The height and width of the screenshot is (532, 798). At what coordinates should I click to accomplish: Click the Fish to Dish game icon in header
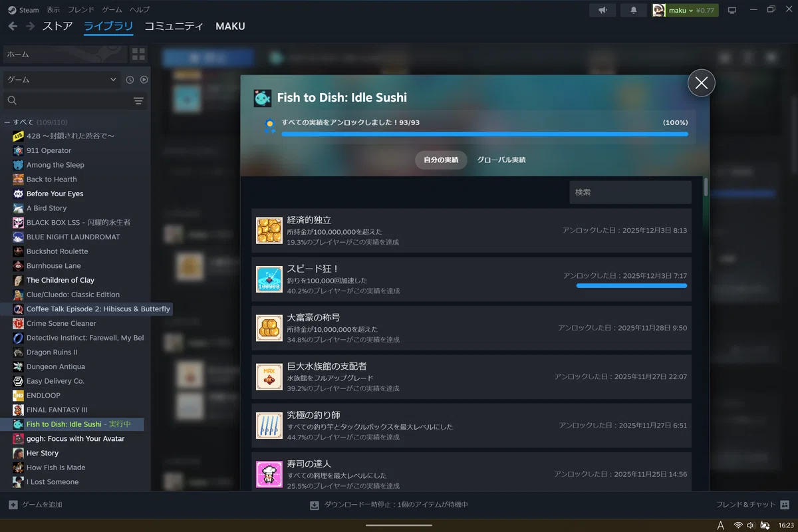[x=263, y=98]
